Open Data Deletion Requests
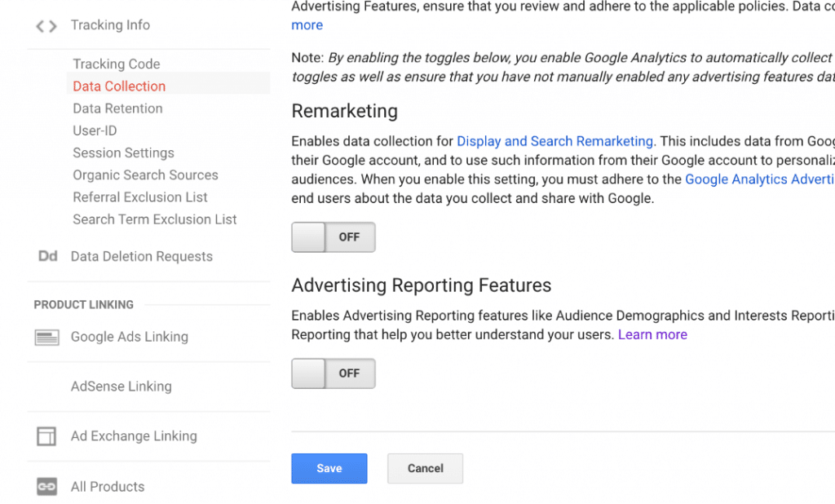 pyautogui.click(x=142, y=256)
